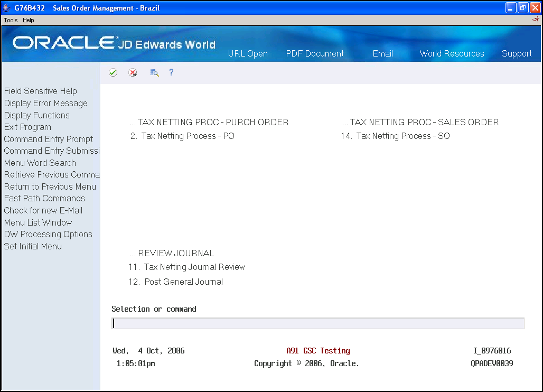
Task: Click the green checkmark OK icon
Action: (113, 72)
